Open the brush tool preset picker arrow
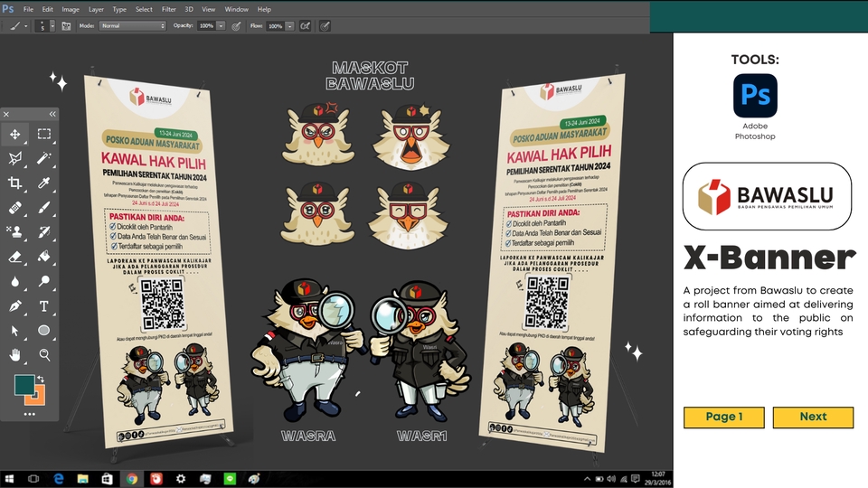Screen dimensions: 868x488 (25, 26)
